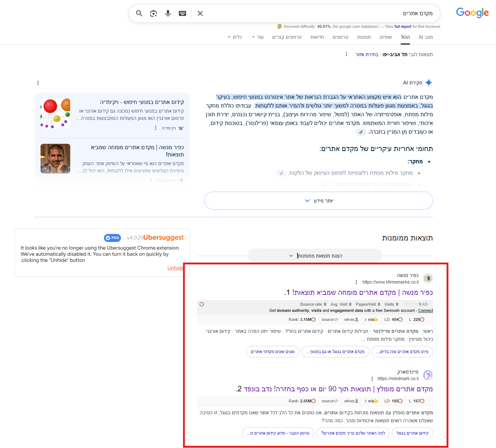496x448 pixels.
Task: Open the עוד more dropdown menu
Action: 258,37
